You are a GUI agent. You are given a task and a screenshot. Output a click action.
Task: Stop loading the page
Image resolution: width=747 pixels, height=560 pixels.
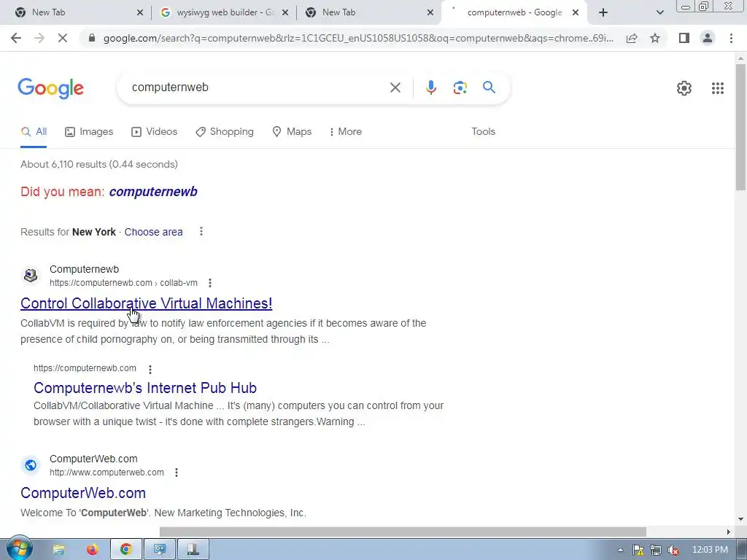tap(63, 38)
